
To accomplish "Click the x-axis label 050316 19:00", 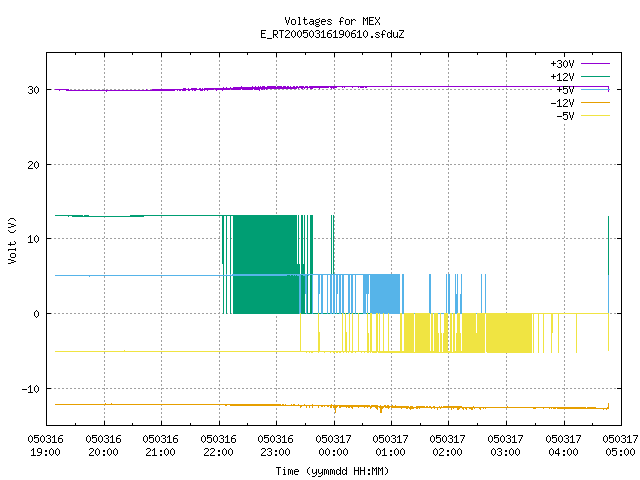I will coord(46,445).
